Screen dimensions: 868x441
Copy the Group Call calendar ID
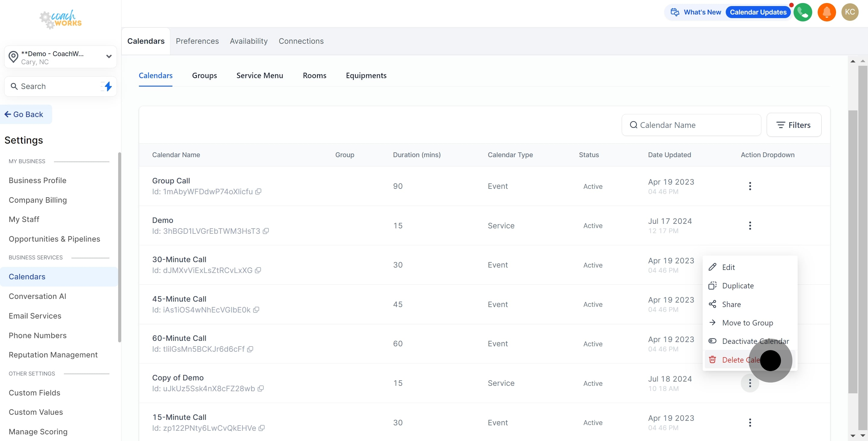tap(258, 192)
